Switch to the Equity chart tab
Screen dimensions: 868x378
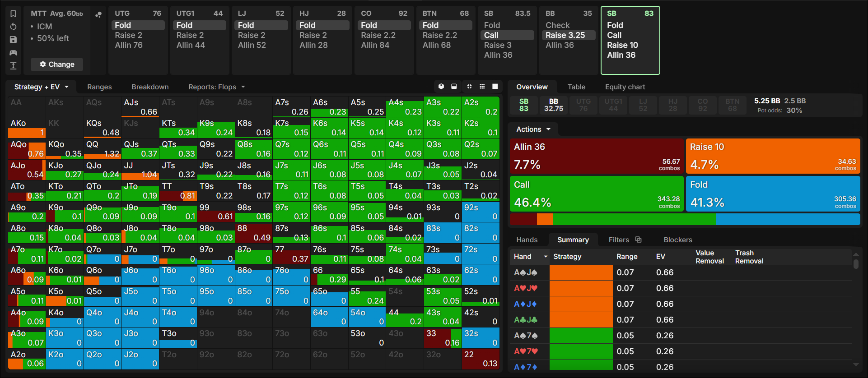pyautogui.click(x=625, y=87)
